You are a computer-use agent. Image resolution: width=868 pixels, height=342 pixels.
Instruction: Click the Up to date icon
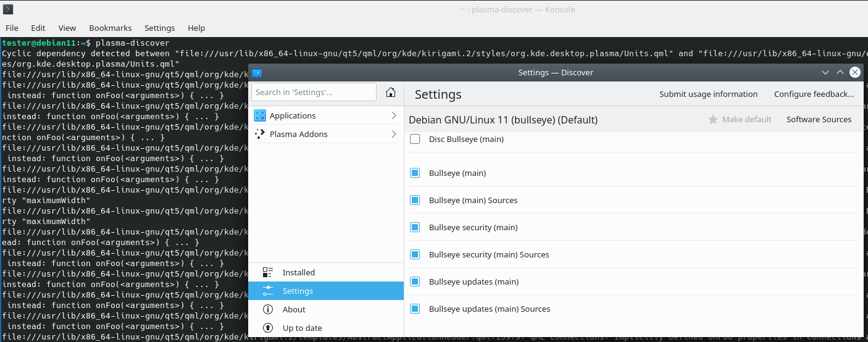pos(268,328)
